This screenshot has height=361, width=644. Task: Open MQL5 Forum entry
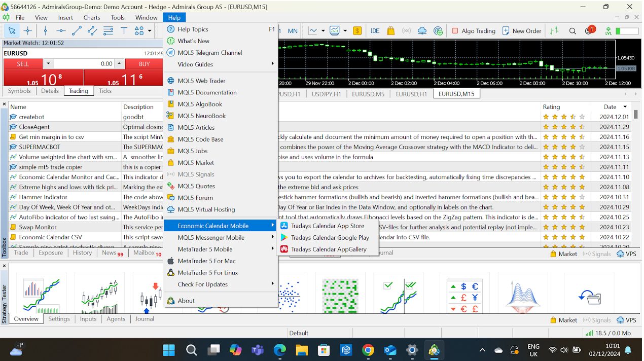click(x=221, y=198)
